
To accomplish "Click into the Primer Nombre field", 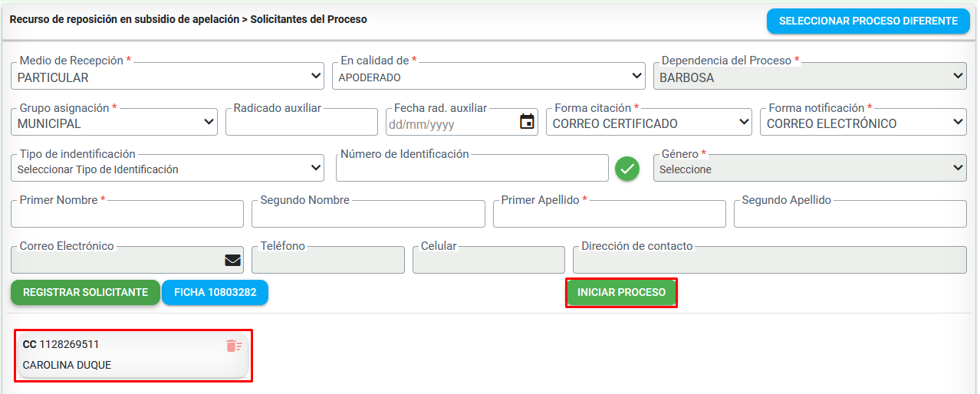I will [127, 215].
